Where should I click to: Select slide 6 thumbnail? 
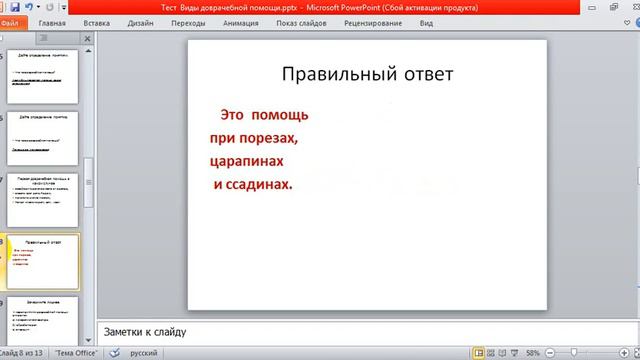pyautogui.click(x=42, y=138)
